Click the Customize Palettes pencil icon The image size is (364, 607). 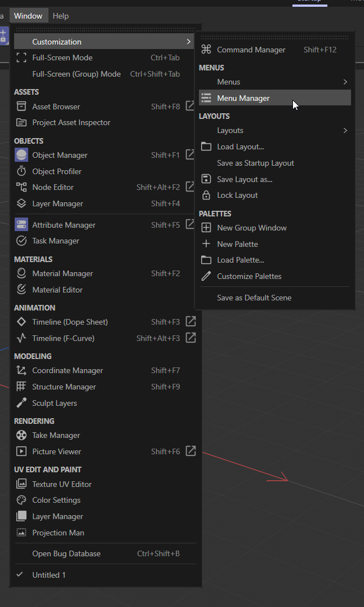tap(206, 276)
